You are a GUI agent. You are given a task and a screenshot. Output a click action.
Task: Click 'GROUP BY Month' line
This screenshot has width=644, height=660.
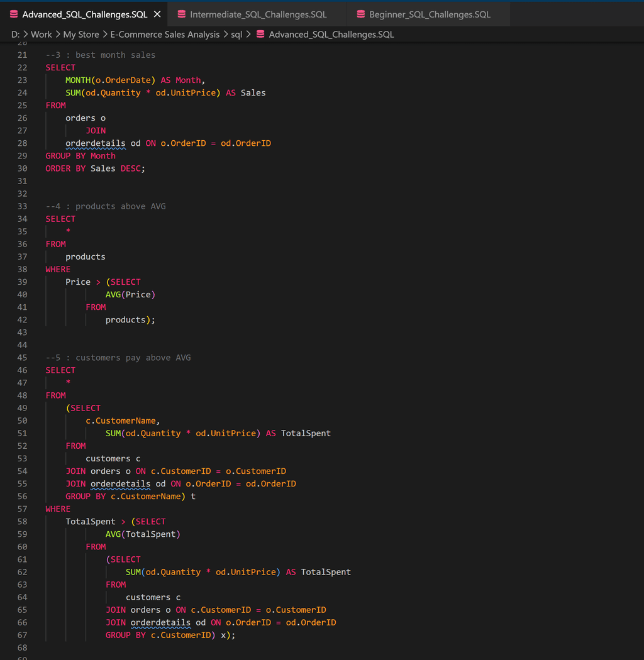80,156
